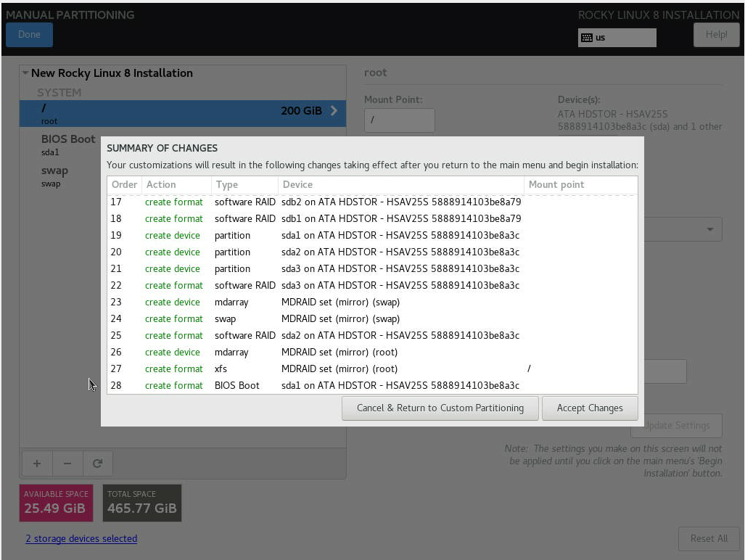745x560 pixels.
Task: Open the dropdown behind the summary dialog
Action: coord(710,229)
